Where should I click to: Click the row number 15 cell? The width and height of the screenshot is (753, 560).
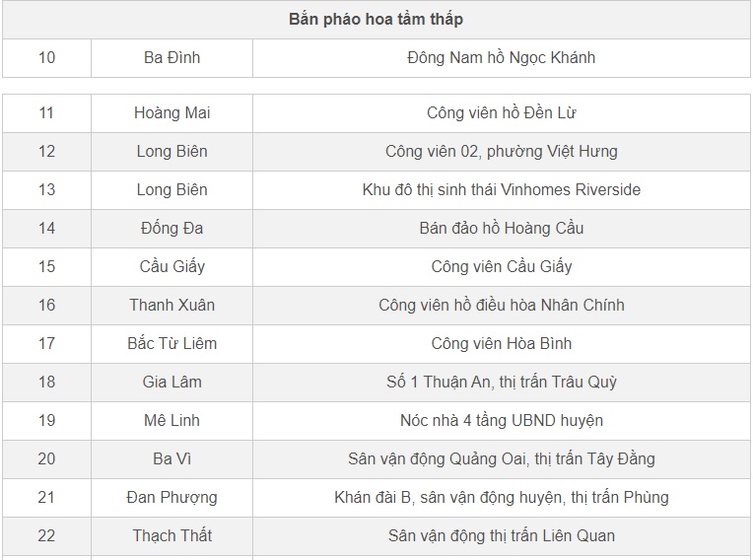pos(46,266)
